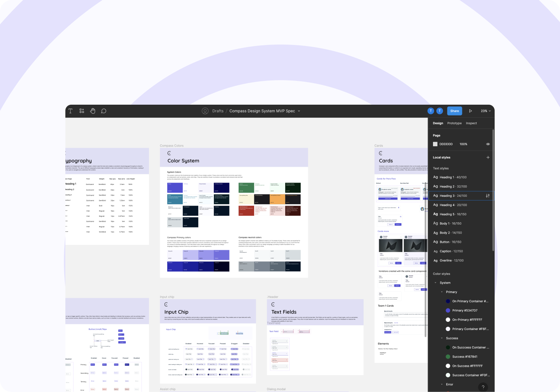This screenshot has height=392, width=560.
Task: Edit the 100% page opacity field
Action: click(463, 144)
